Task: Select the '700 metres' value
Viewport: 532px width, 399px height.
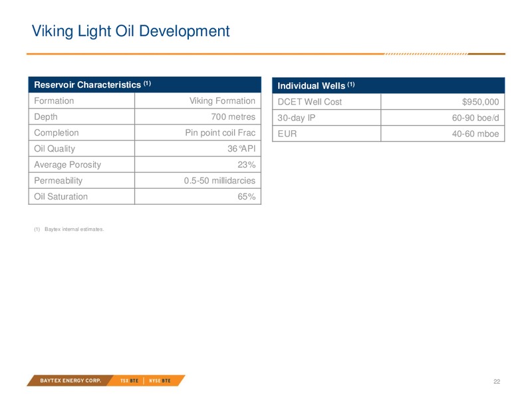Action: coord(233,117)
